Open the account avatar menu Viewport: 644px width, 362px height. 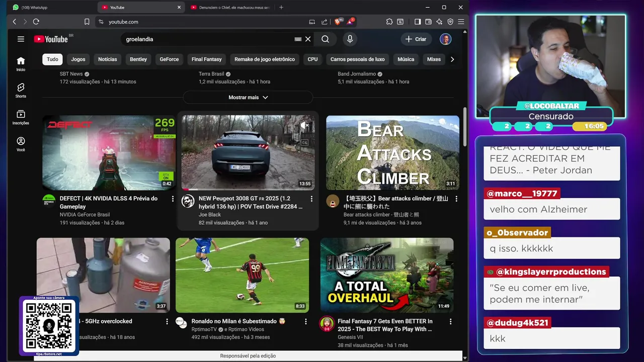pos(445,39)
